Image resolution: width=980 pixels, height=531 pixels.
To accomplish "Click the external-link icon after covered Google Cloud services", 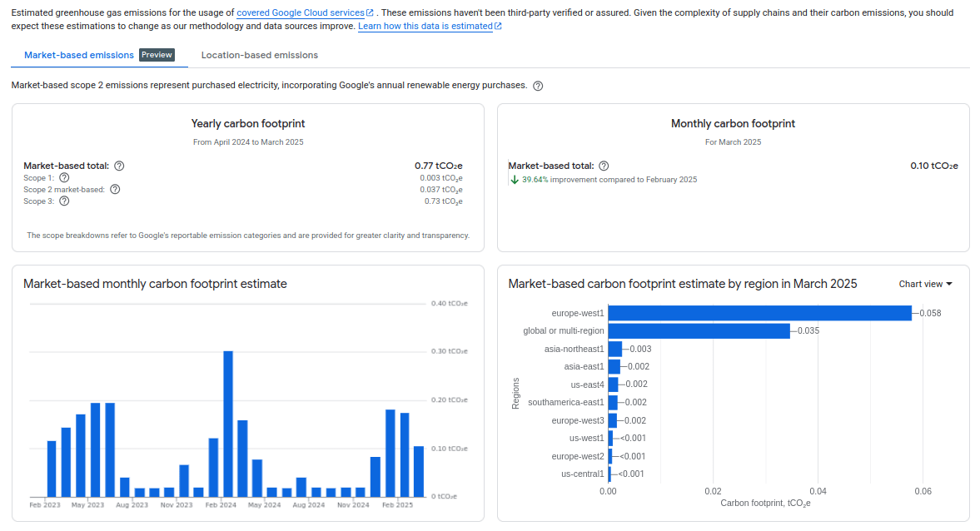I will [x=368, y=12].
